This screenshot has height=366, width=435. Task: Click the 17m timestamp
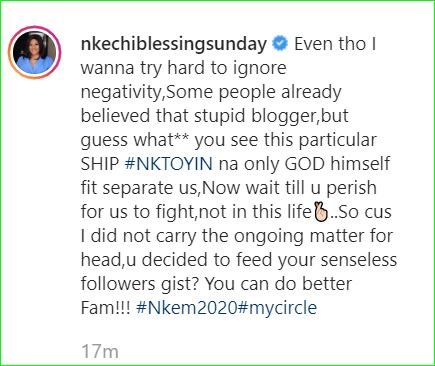100,352
